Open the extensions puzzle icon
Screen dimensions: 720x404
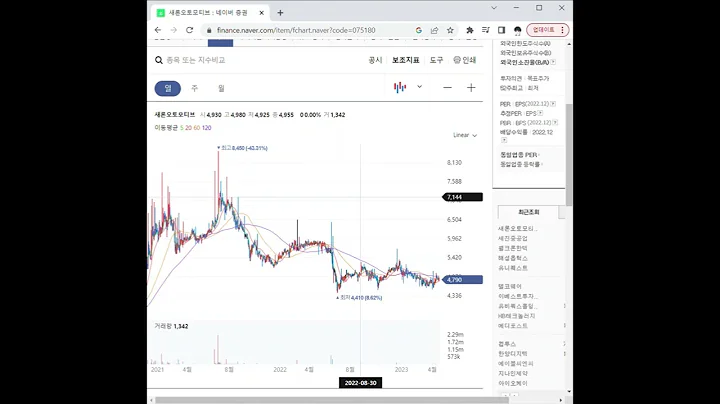470,30
